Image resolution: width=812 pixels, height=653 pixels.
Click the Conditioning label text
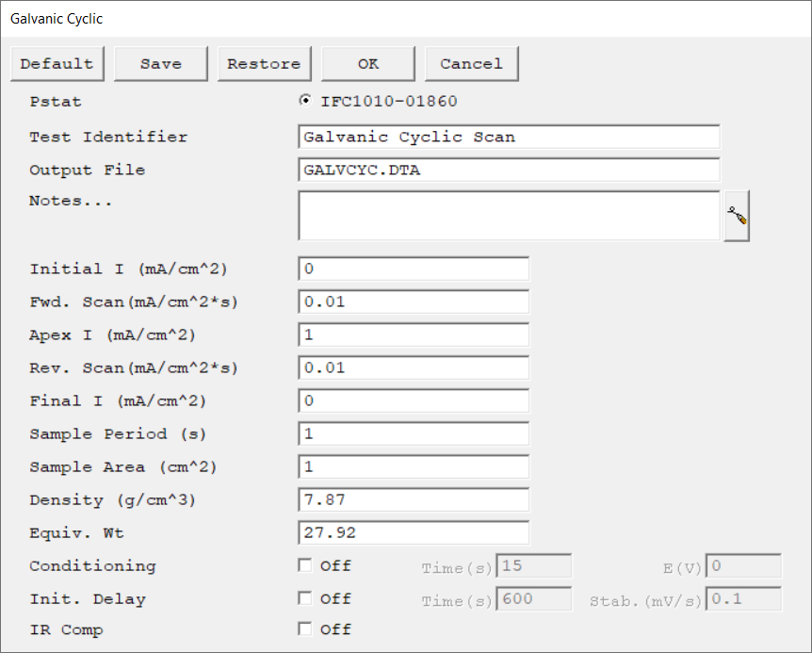92,566
